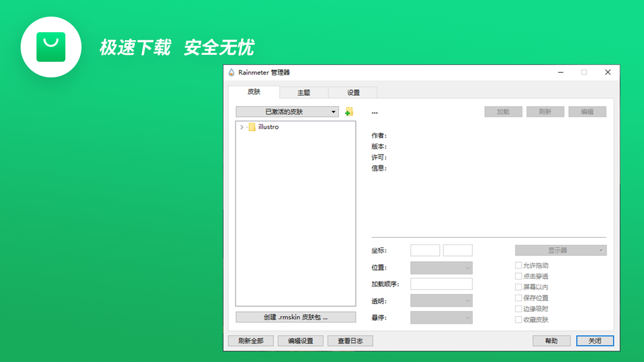Open the 显示器 dropdown
This screenshot has height=362, width=644.
[x=561, y=250]
